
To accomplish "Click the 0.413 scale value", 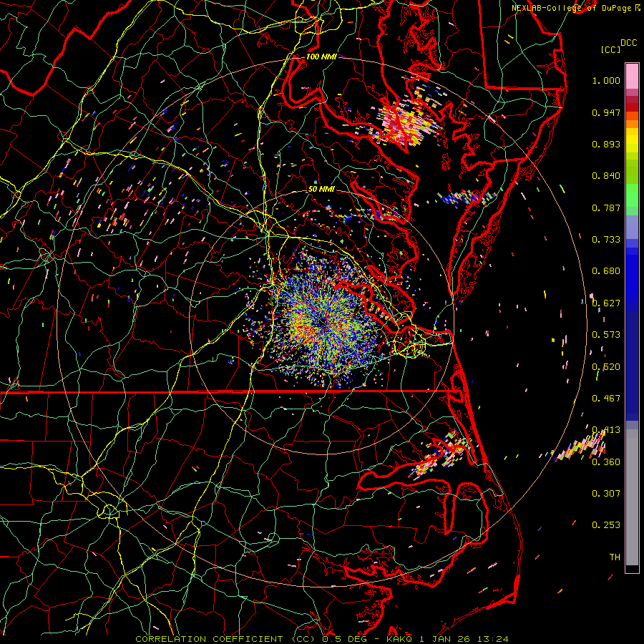I will 606,430.
